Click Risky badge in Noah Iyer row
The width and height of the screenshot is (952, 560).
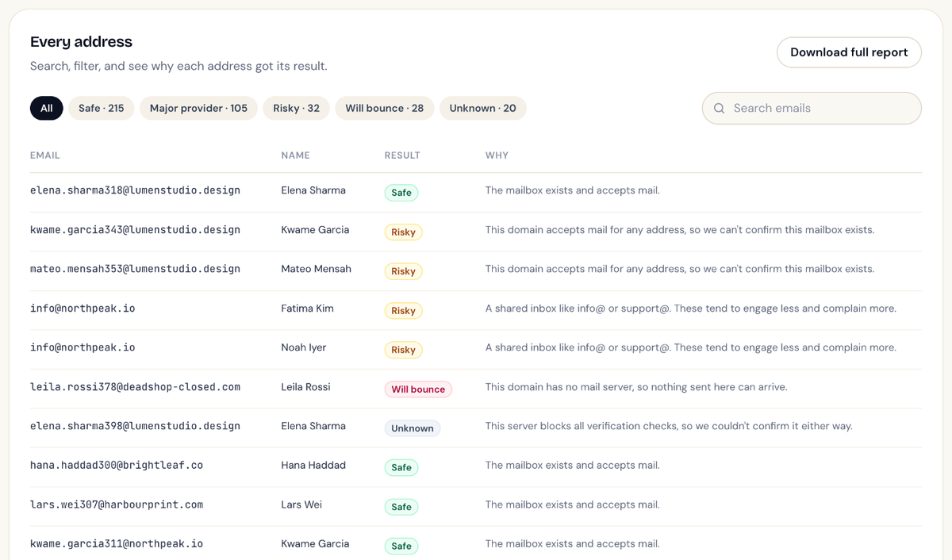tap(403, 350)
